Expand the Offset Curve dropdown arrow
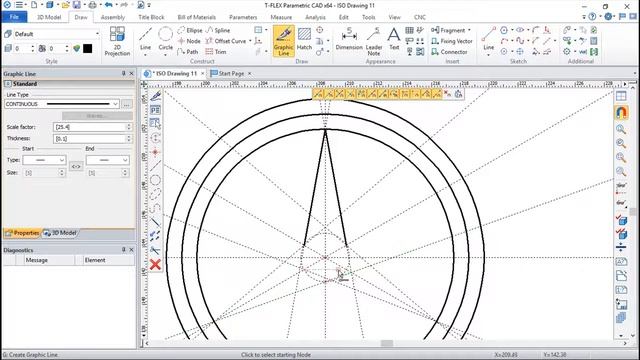The height and width of the screenshot is (360, 640). coord(250,41)
